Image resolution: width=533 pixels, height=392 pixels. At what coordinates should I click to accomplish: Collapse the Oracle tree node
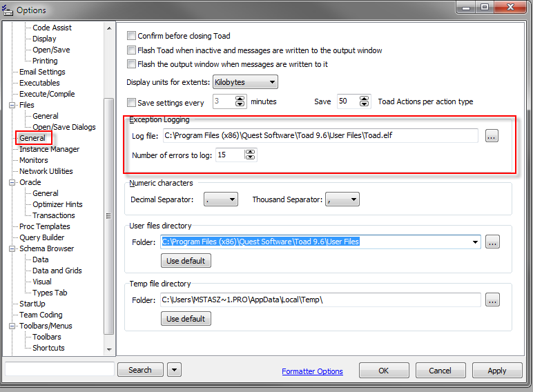[x=12, y=182]
